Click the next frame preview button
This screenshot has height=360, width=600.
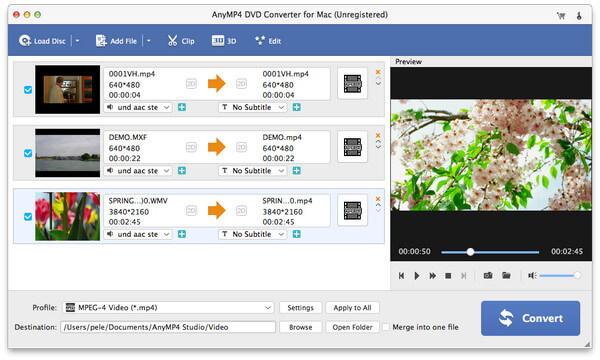[464, 276]
